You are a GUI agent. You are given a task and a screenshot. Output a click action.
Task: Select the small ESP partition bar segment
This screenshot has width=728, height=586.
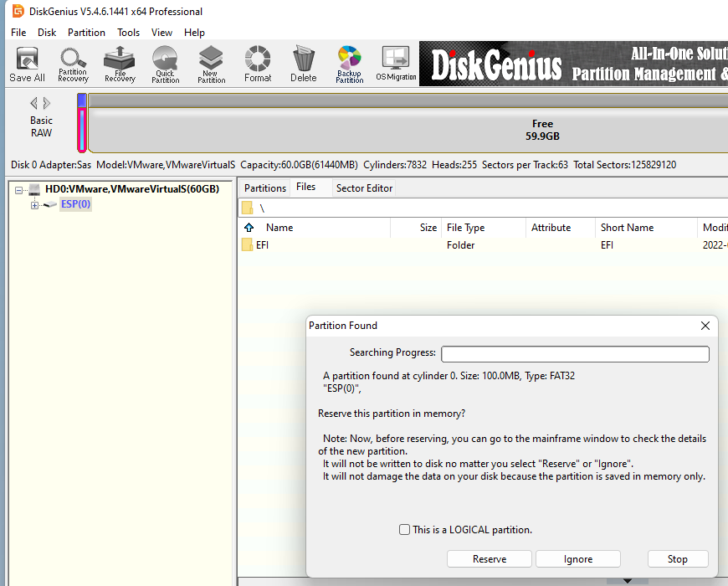tap(82, 123)
